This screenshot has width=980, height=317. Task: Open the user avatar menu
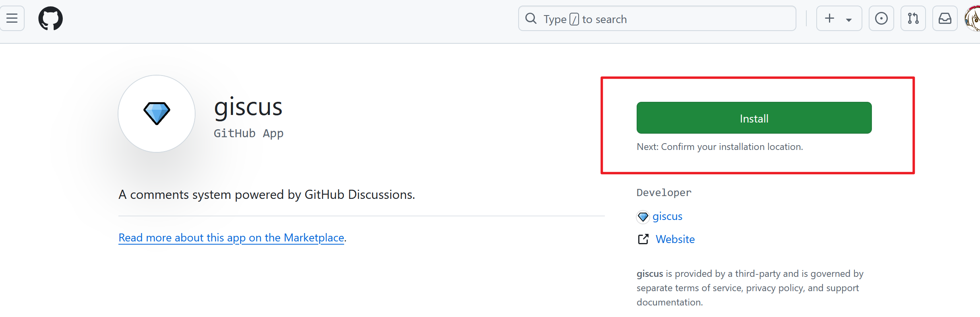[x=973, y=18]
